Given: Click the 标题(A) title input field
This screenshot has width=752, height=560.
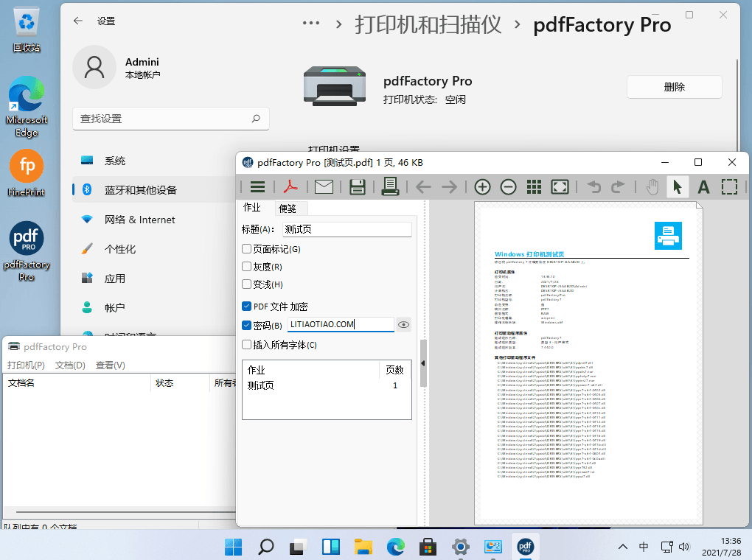Looking at the screenshot, I should (x=347, y=229).
